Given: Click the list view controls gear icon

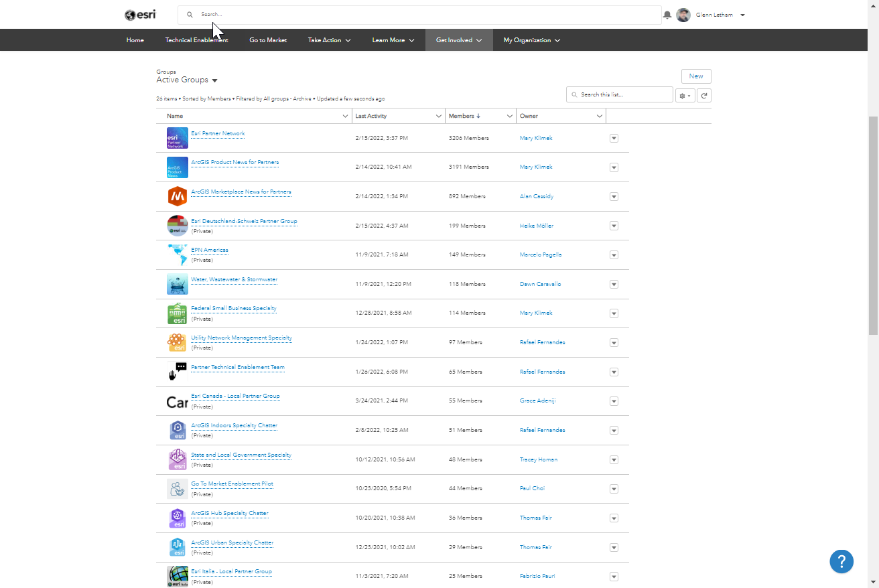Looking at the screenshot, I should (x=684, y=94).
